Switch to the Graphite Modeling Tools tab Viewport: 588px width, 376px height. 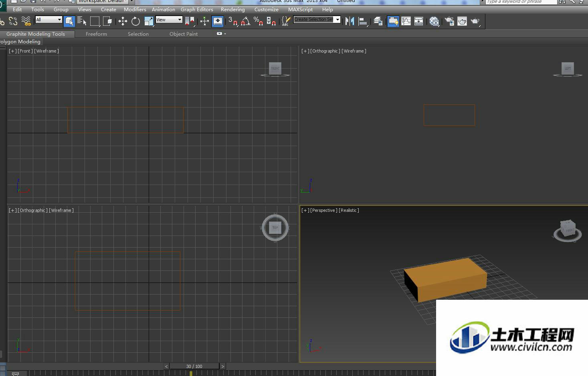point(36,34)
